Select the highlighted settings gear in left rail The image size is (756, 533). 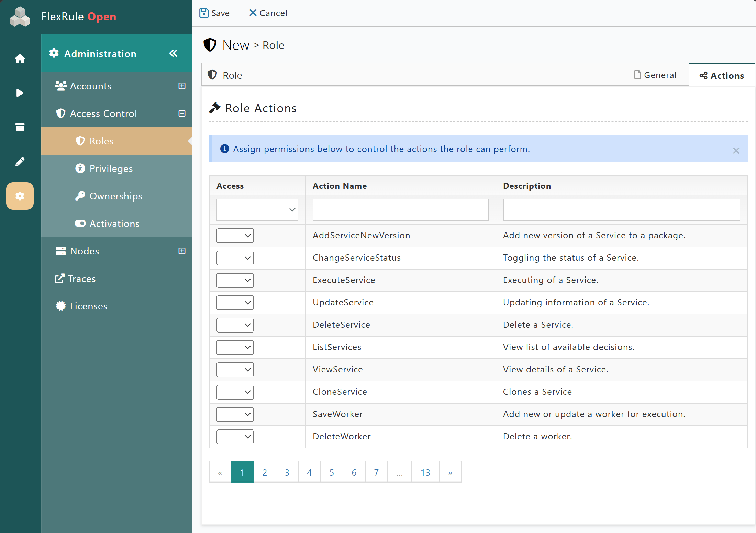tap(20, 196)
